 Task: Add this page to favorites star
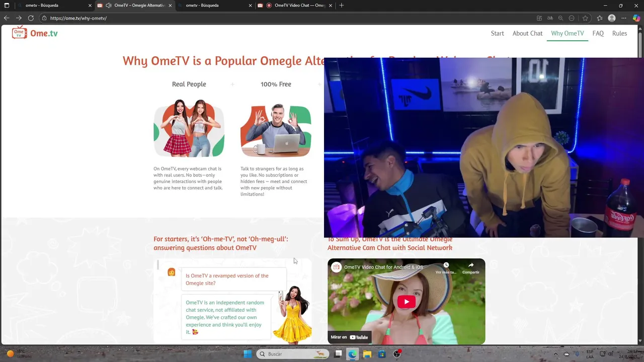click(585, 18)
